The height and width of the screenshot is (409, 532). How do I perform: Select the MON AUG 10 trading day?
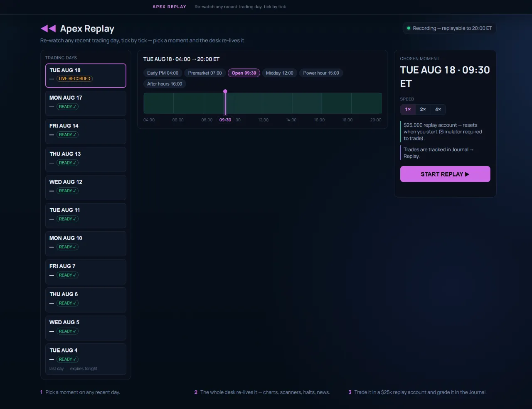(86, 244)
